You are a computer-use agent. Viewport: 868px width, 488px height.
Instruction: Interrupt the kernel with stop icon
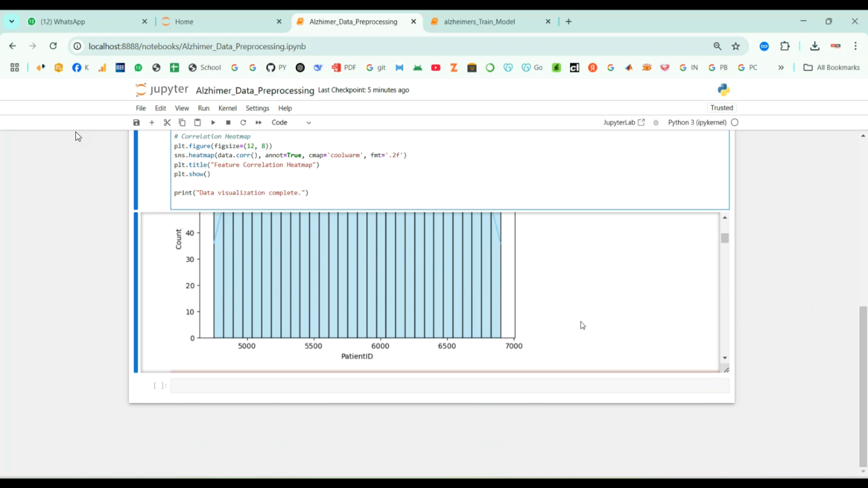[x=228, y=123]
